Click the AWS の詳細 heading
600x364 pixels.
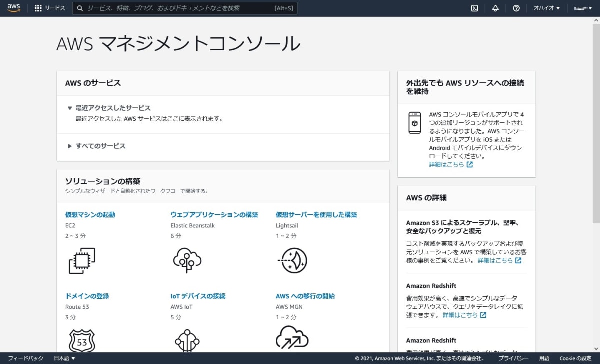pyautogui.click(x=426, y=198)
